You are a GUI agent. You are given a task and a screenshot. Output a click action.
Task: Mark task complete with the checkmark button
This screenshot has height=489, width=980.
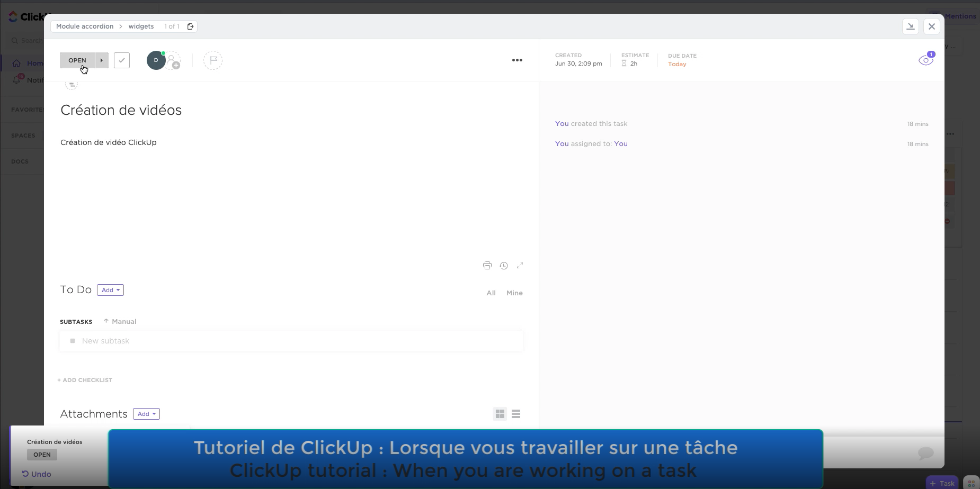(122, 60)
